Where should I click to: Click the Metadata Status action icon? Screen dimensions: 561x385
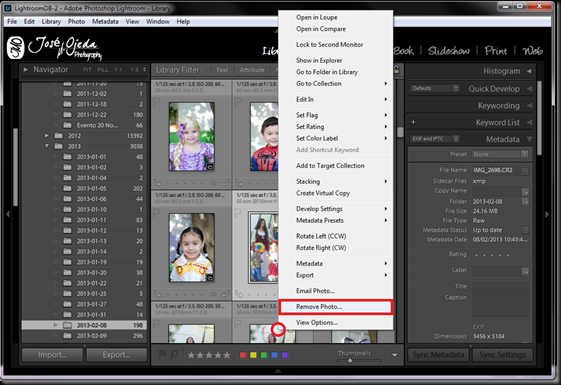[x=525, y=230]
